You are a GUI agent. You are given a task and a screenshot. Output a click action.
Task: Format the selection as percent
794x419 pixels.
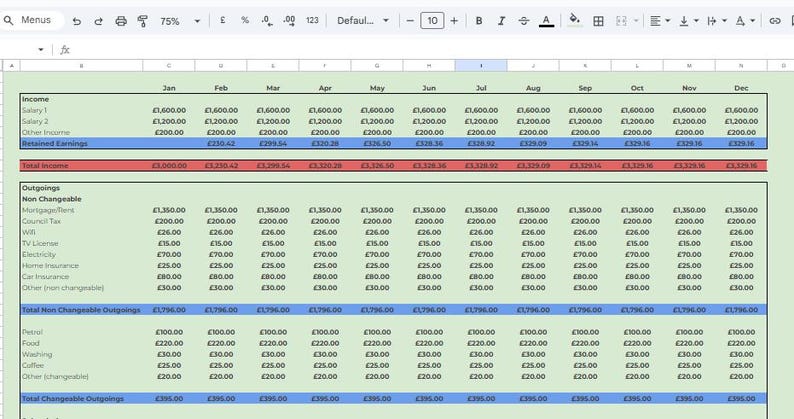(245, 20)
